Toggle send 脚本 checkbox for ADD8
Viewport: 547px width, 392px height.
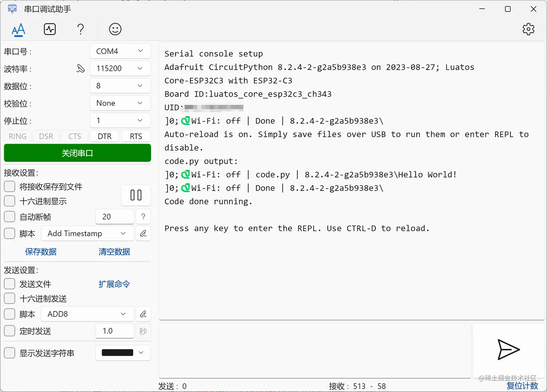coord(10,314)
